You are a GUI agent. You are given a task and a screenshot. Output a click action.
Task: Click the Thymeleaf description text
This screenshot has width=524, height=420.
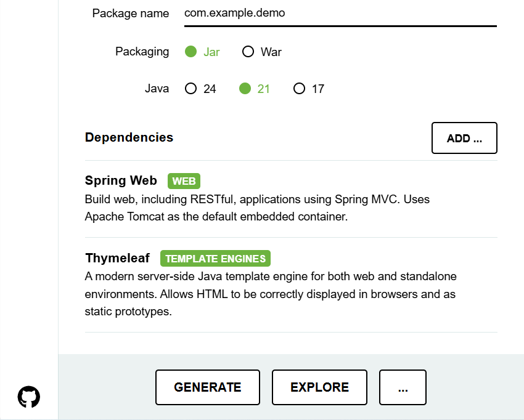point(270,294)
